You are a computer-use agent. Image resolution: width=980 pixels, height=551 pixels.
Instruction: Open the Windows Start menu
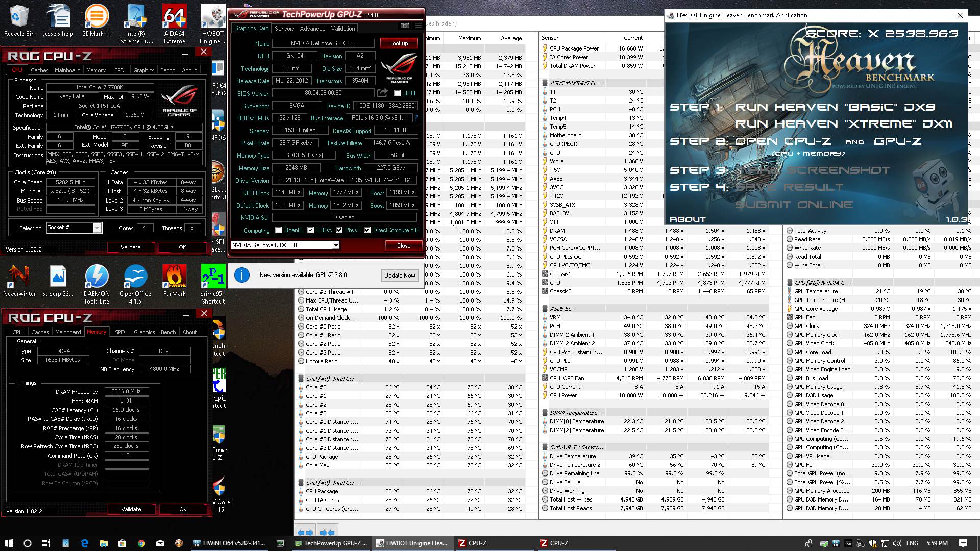9,543
